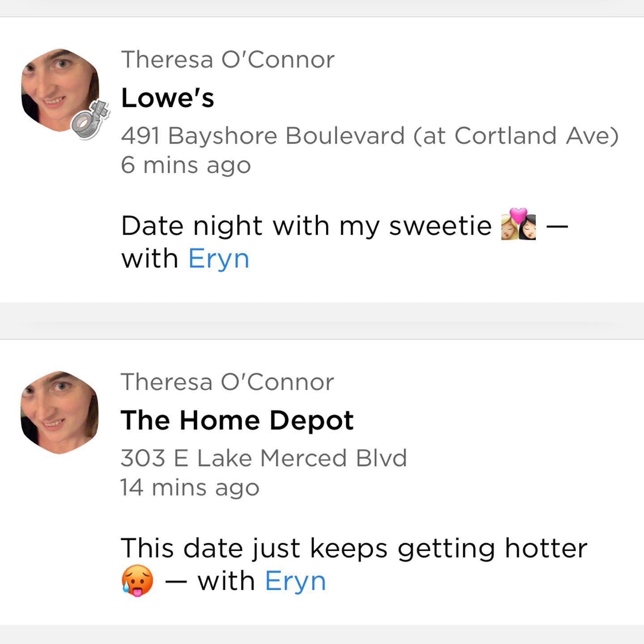Viewport: 644px width, 644px height.
Task: Click Theresa O'Connor name above The Home Depot
Action: tap(227, 382)
